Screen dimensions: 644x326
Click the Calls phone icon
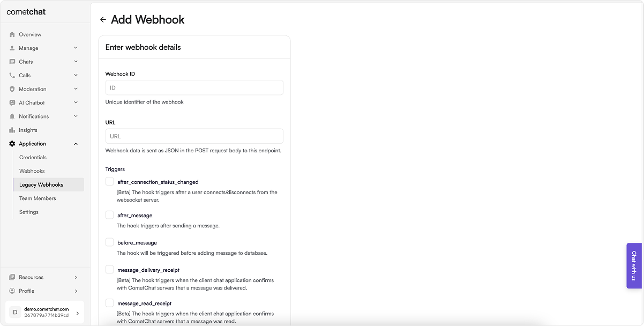pos(12,75)
